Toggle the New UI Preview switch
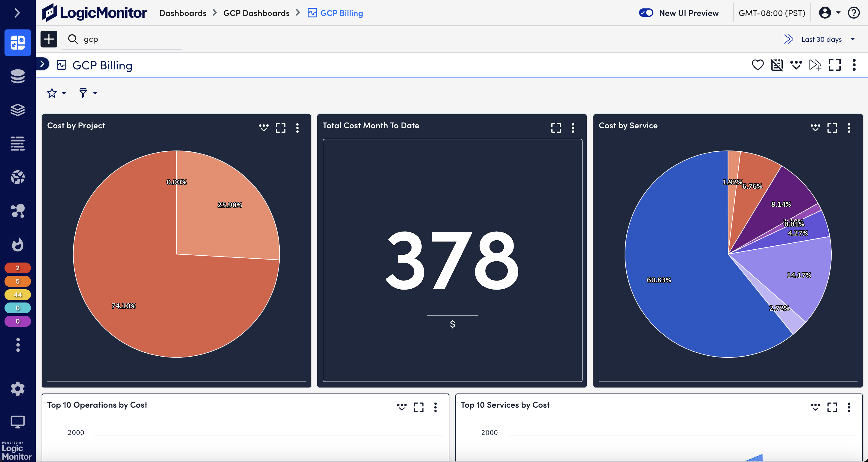 (x=646, y=13)
